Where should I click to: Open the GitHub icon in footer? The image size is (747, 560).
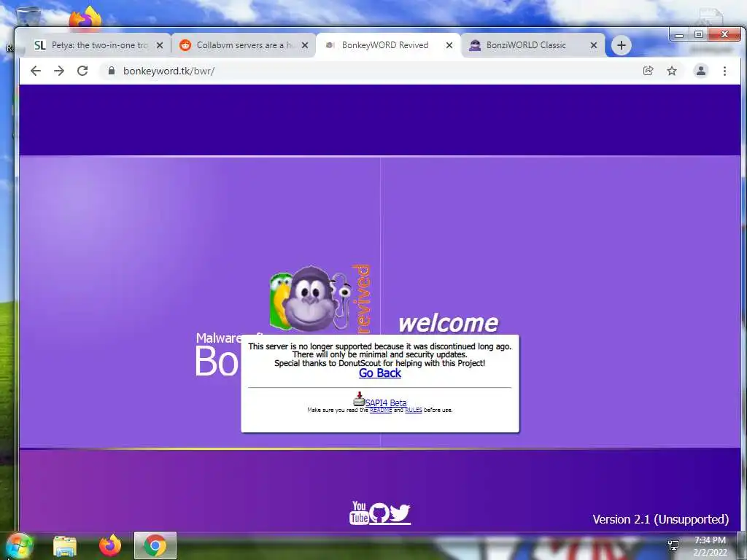coord(379,513)
